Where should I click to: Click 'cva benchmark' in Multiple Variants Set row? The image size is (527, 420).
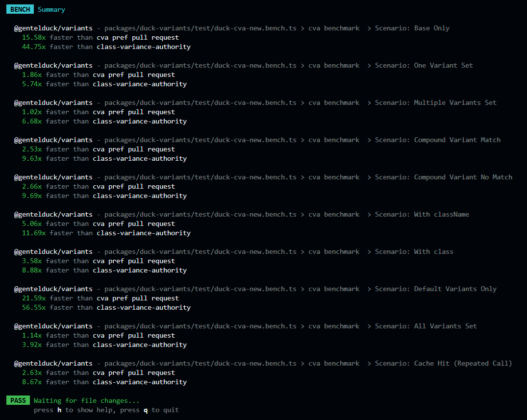(334, 103)
